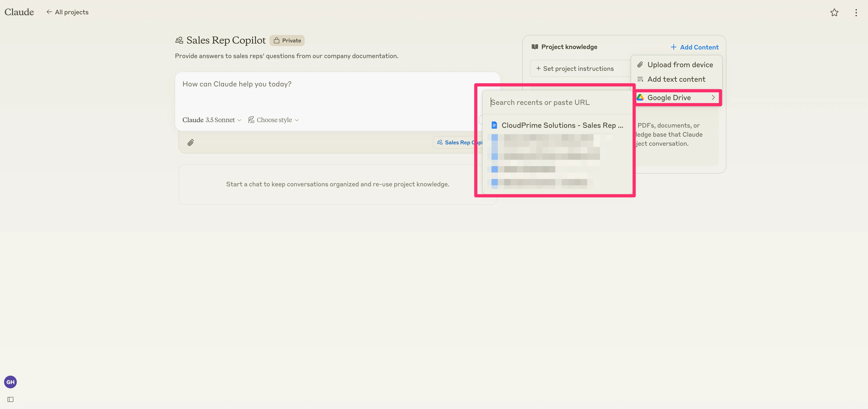This screenshot has width=868, height=409.
Task: Select Upload from device option
Action: pos(680,65)
